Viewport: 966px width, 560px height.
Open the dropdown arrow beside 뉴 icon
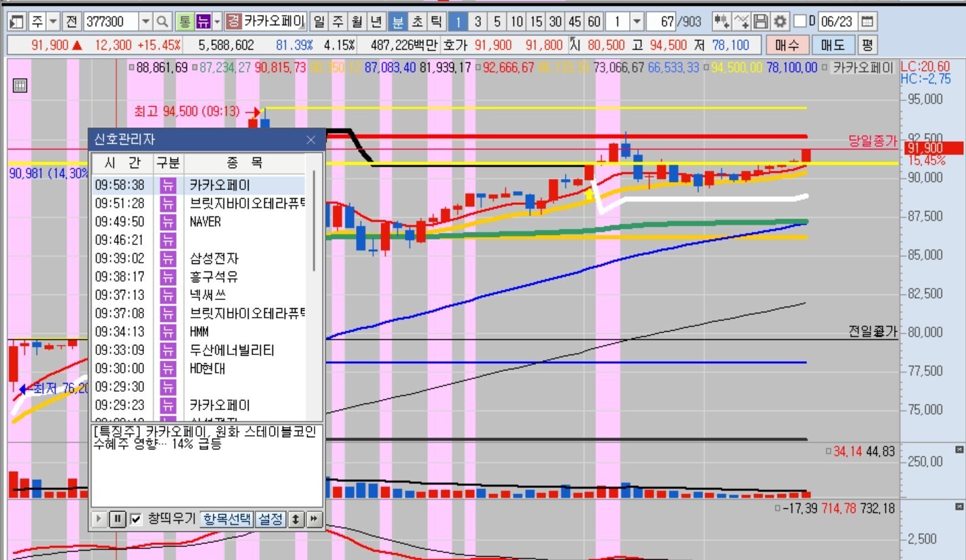point(217,22)
